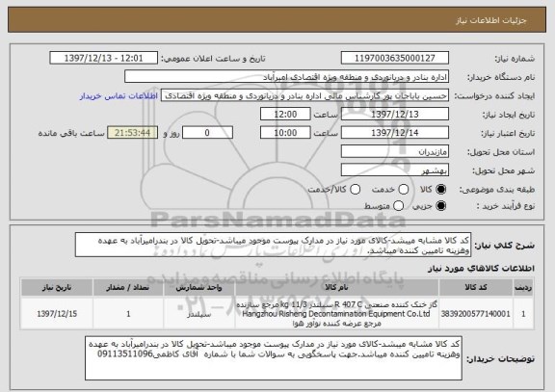Select the متوسط purchase type radio
Image resolution: width=555 pixels, height=392 pixels.
[x=398, y=206]
